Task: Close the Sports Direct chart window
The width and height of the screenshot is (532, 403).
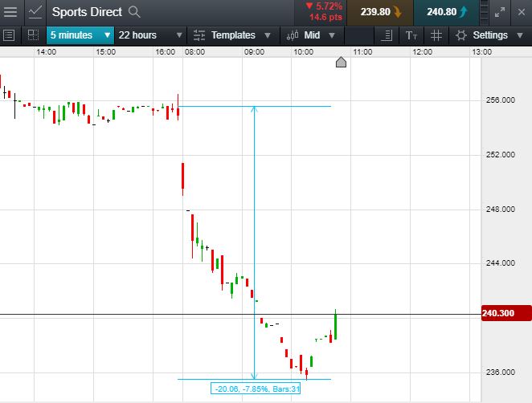Action: pyautogui.click(x=522, y=13)
